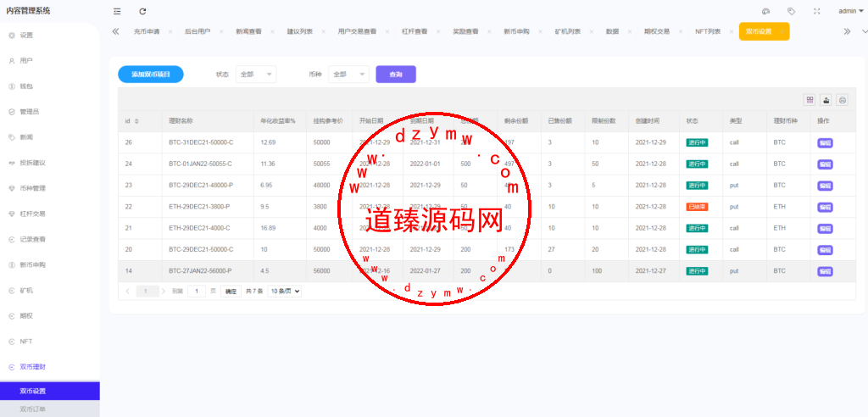Click the 查询 search button
Screen dimensions: 868x417
(396, 75)
